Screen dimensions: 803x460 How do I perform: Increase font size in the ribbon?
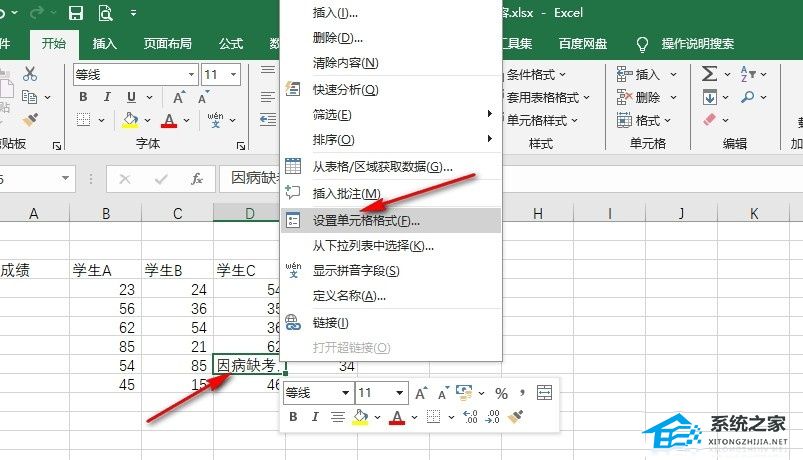pos(178,97)
